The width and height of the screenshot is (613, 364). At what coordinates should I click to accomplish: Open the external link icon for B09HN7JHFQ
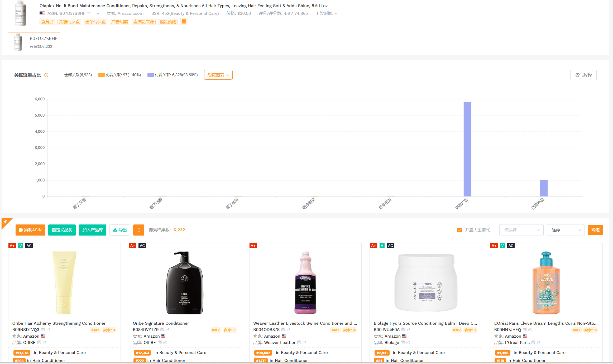click(530, 330)
